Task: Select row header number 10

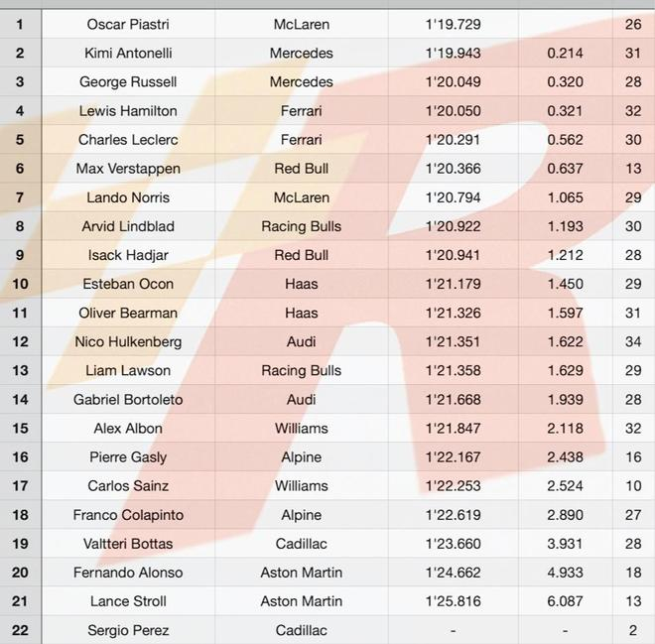Action: click(21, 284)
